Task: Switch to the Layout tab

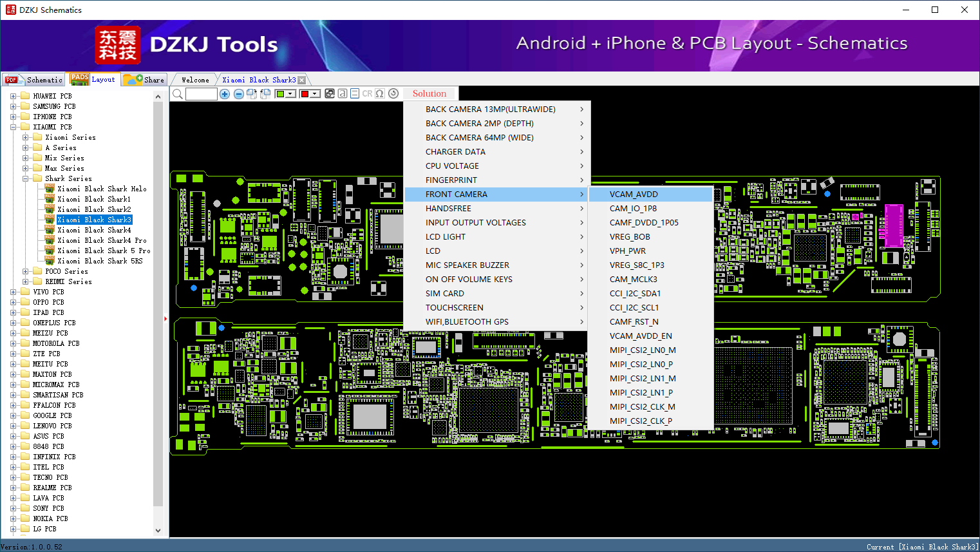Action: (93, 79)
